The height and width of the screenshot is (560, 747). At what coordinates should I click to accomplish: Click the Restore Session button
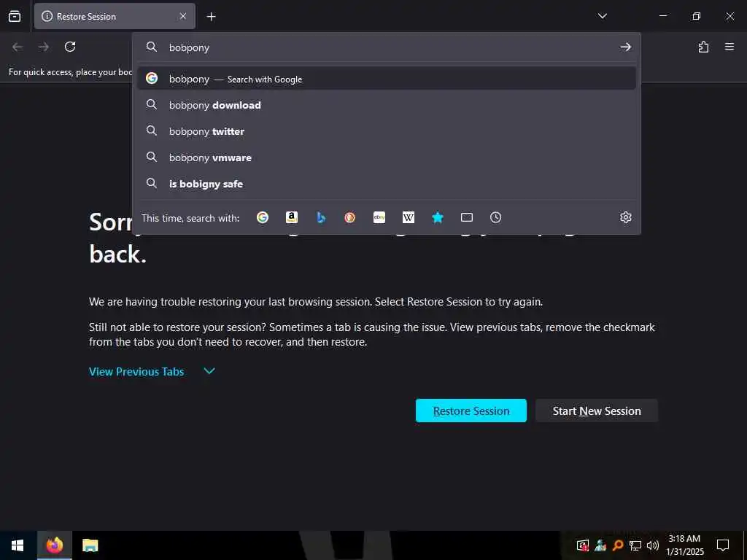[x=471, y=411]
